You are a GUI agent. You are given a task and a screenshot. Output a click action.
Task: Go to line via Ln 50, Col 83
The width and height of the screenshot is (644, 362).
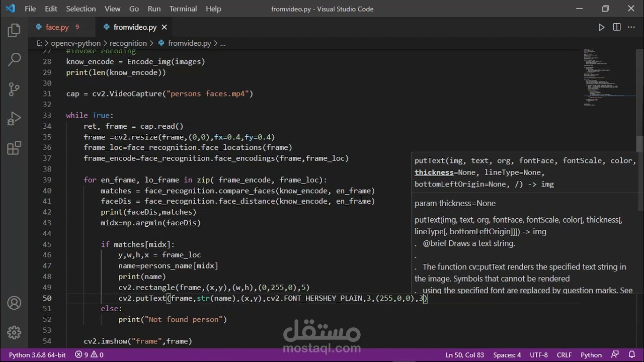(465, 354)
